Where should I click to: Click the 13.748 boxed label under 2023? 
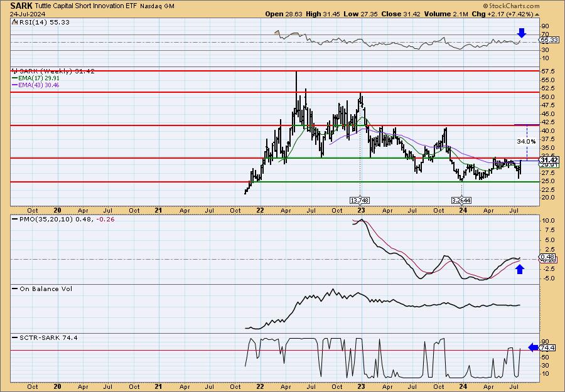pyautogui.click(x=360, y=200)
